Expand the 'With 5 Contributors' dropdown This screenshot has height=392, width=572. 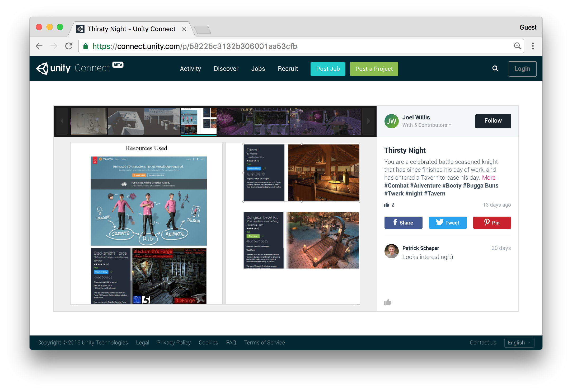pos(426,125)
